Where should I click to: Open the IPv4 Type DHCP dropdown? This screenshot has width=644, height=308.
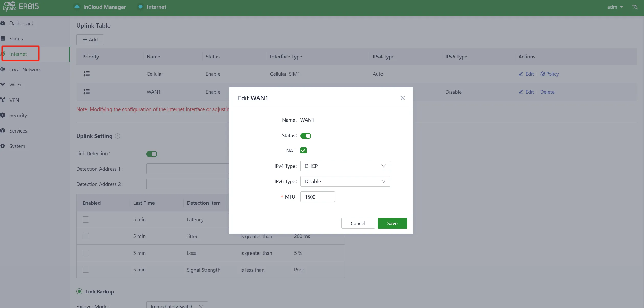(x=345, y=166)
